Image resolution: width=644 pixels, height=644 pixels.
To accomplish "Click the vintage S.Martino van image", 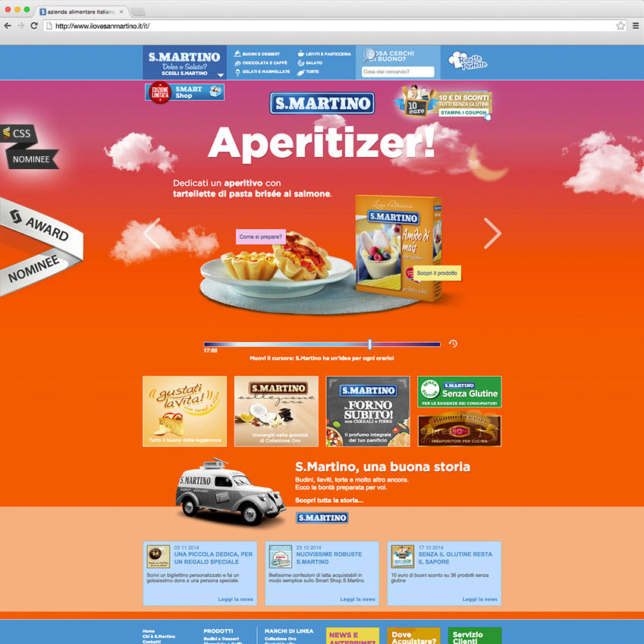I will tap(231, 492).
